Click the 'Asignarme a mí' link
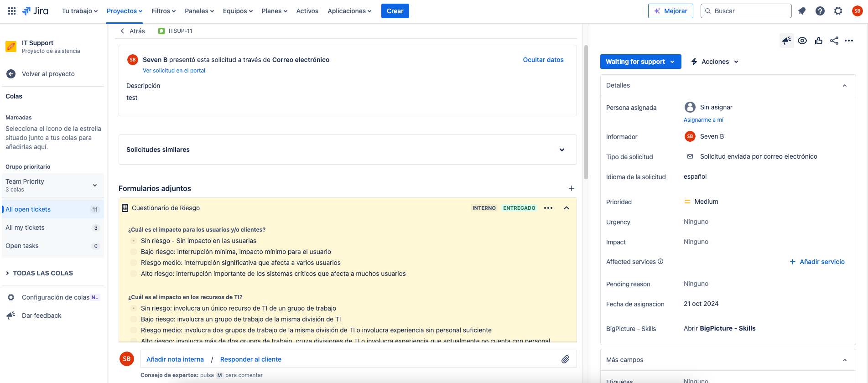 pos(703,120)
